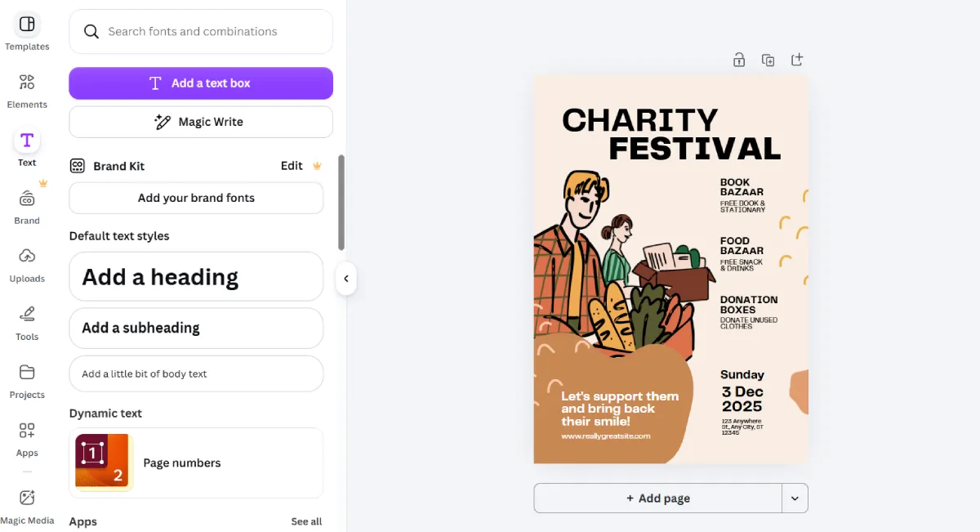Open the Magic Media icon
This screenshot has height=532, width=980.
(27, 497)
